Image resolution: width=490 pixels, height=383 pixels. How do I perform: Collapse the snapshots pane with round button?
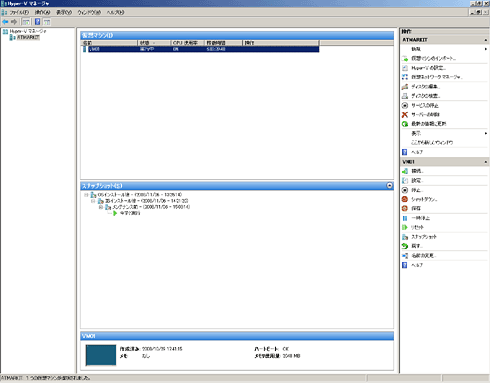click(x=389, y=186)
